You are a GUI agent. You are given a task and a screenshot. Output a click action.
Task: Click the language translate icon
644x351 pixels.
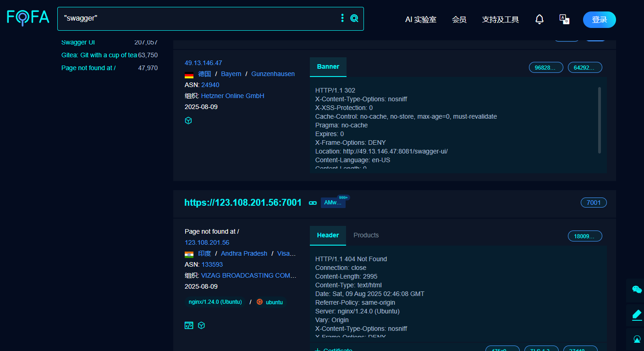(x=564, y=19)
